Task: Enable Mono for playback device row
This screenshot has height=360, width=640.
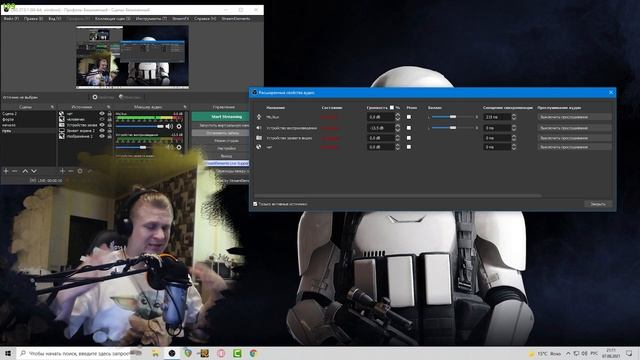Action: coord(409,128)
